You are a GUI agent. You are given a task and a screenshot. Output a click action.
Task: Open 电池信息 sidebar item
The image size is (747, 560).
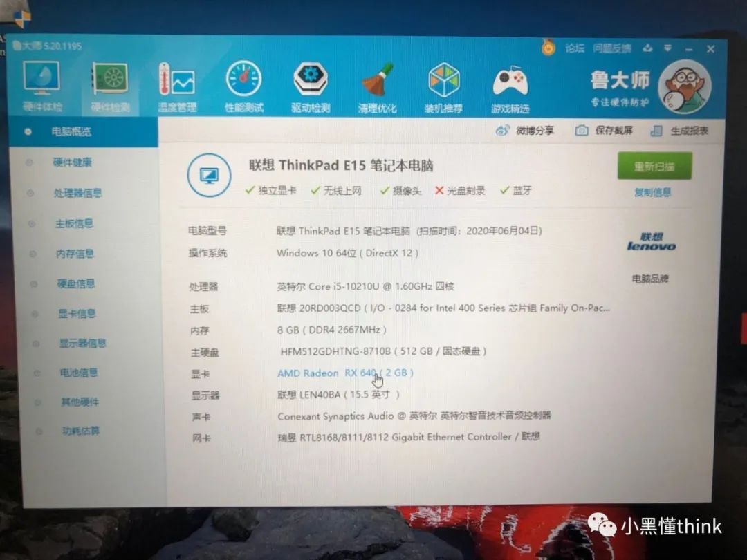[x=79, y=373]
